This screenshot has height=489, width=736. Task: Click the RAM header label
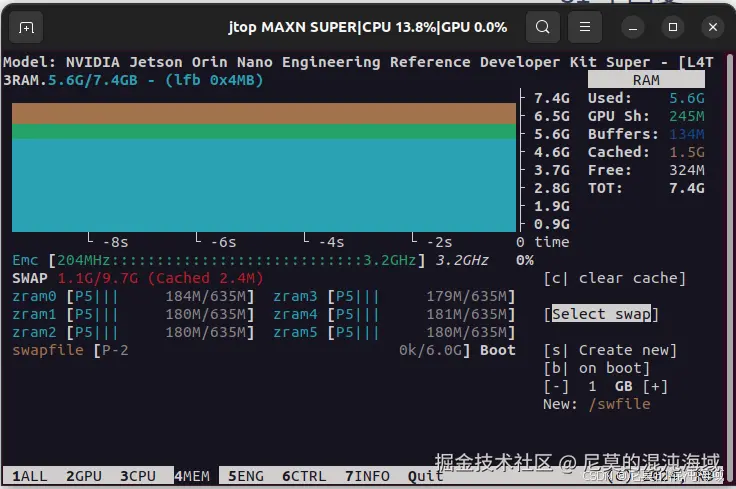click(x=646, y=80)
